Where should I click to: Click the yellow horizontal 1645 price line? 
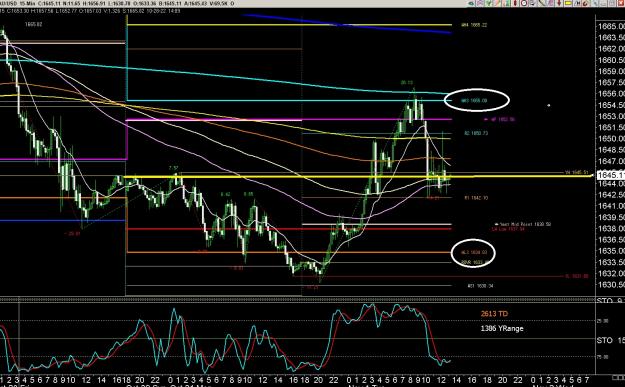click(359, 176)
